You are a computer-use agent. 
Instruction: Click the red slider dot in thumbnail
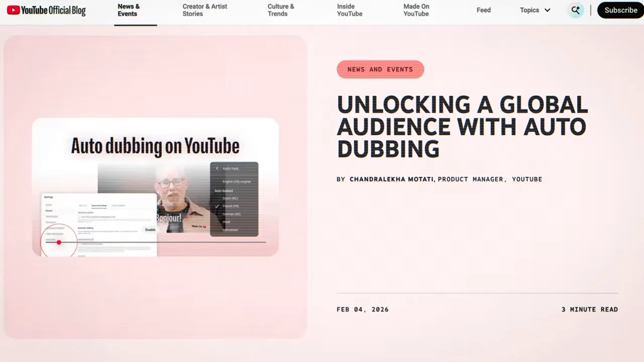tap(59, 242)
